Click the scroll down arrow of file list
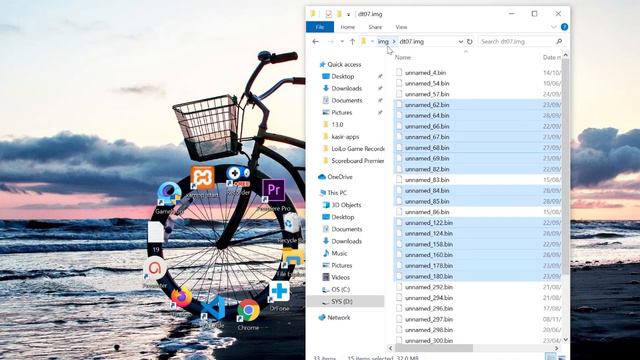 (x=565, y=340)
